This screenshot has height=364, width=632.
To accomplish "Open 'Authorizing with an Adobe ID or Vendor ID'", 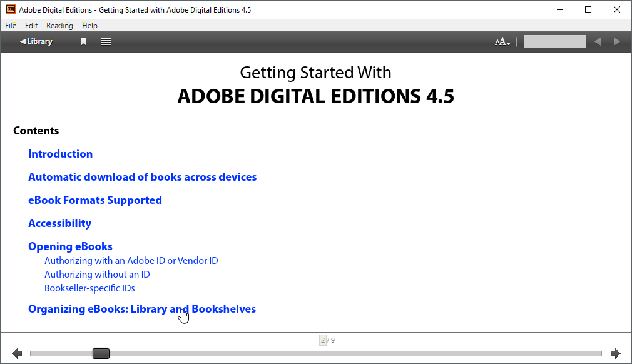I will (131, 261).
